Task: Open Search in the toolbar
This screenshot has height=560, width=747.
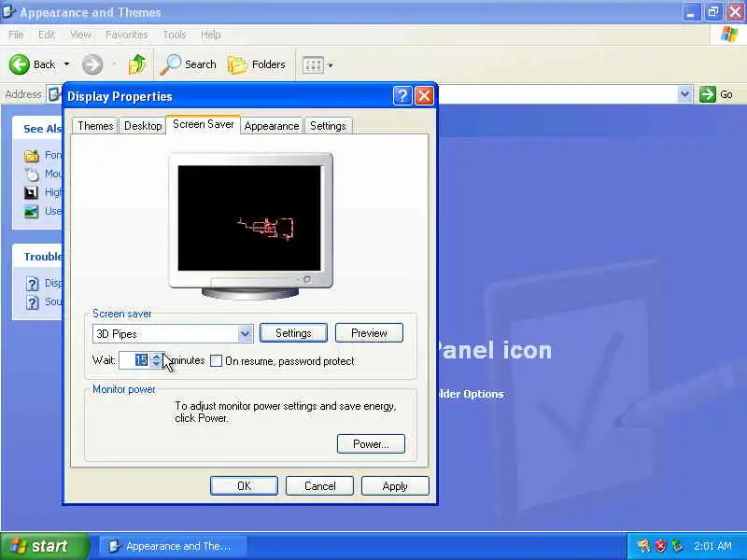Action: (x=188, y=64)
